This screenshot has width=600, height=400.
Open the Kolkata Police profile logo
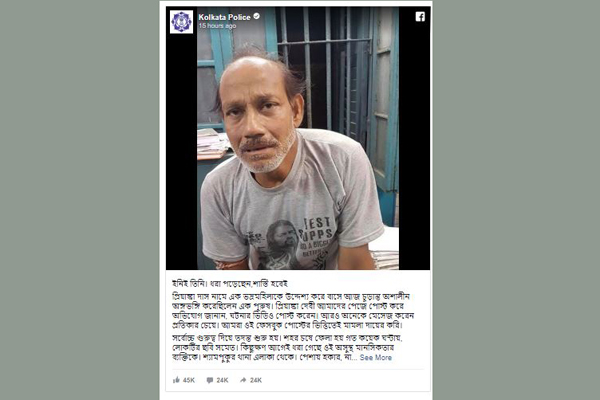tap(181, 21)
